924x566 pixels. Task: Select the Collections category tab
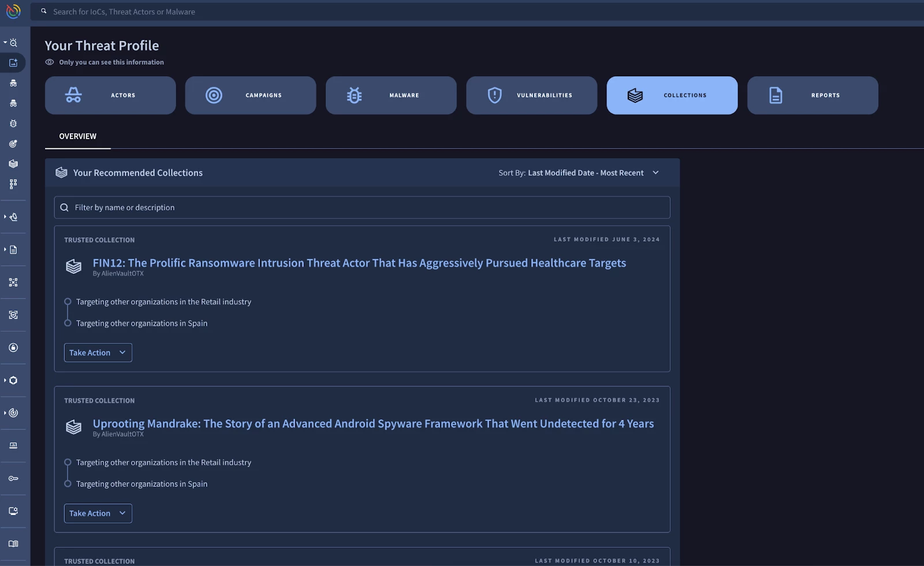[672, 95]
